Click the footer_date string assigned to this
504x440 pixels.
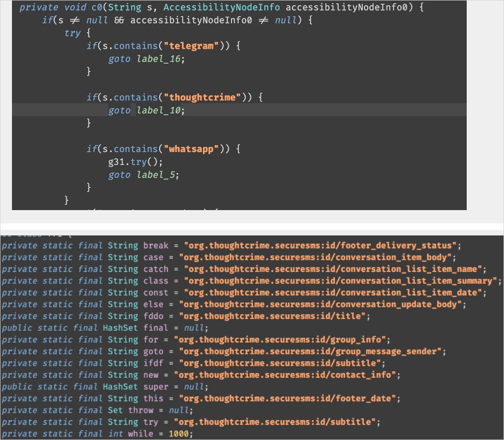pyautogui.click(x=289, y=398)
